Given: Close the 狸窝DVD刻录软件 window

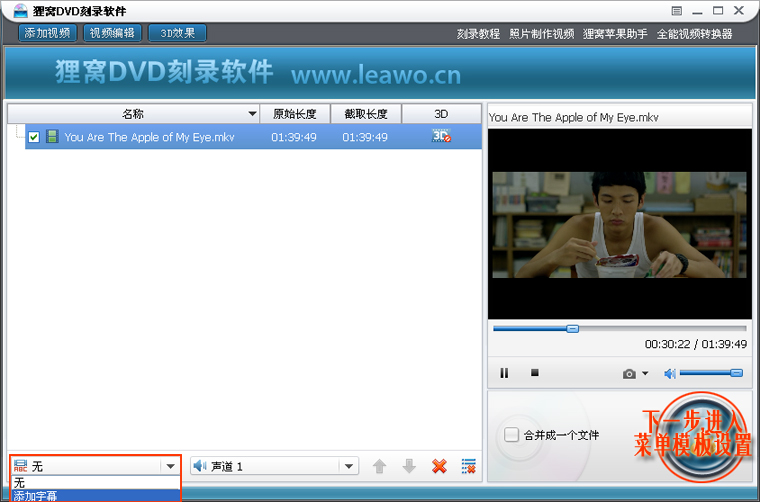Looking at the screenshot, I should click(x=739, y=10).
